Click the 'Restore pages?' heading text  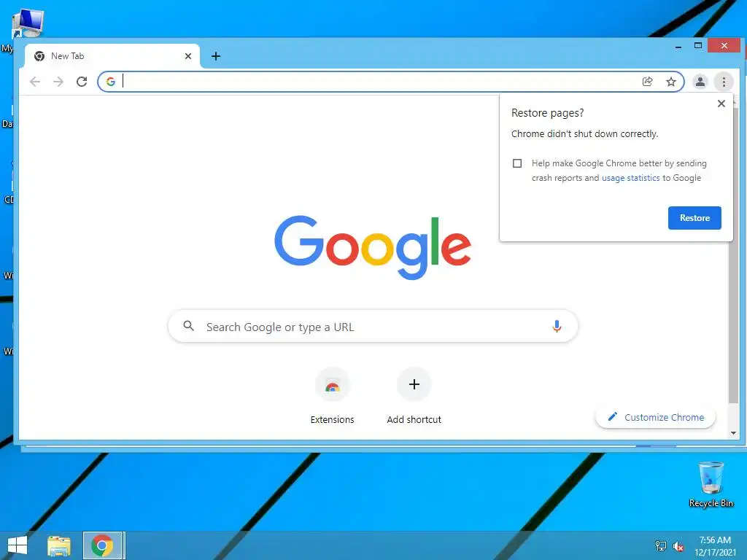pyautogui.click(x=547, y=113)
